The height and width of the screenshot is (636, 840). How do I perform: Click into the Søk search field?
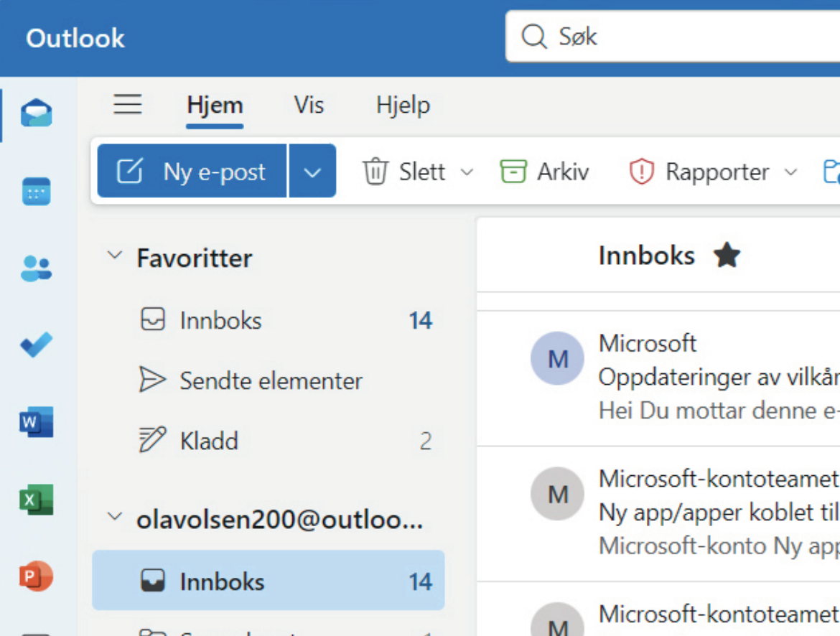682,36
